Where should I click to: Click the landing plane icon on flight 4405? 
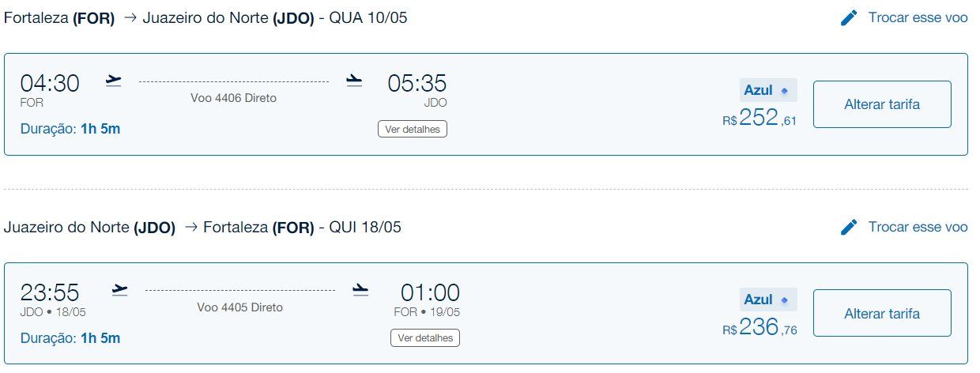(361, 289)
